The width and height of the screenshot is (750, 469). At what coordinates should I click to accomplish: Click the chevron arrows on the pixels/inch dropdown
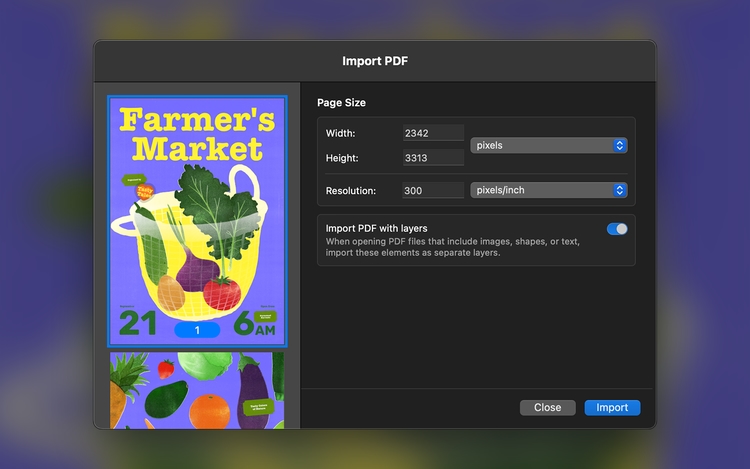620,190
